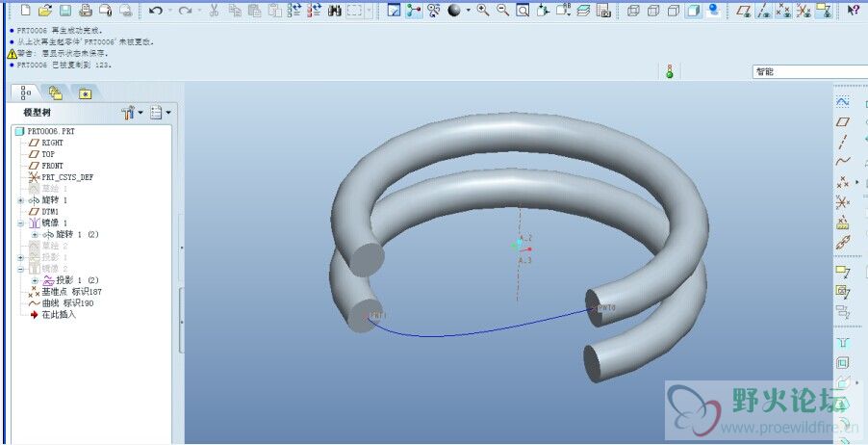
Task: Paste the copied feature
Action: (255, 11)
